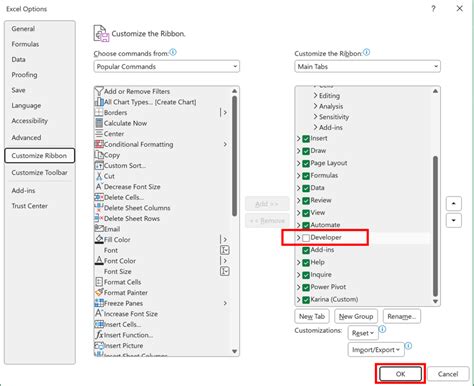Uncheck the Insert tab checkbox

[x=306, y=139]
